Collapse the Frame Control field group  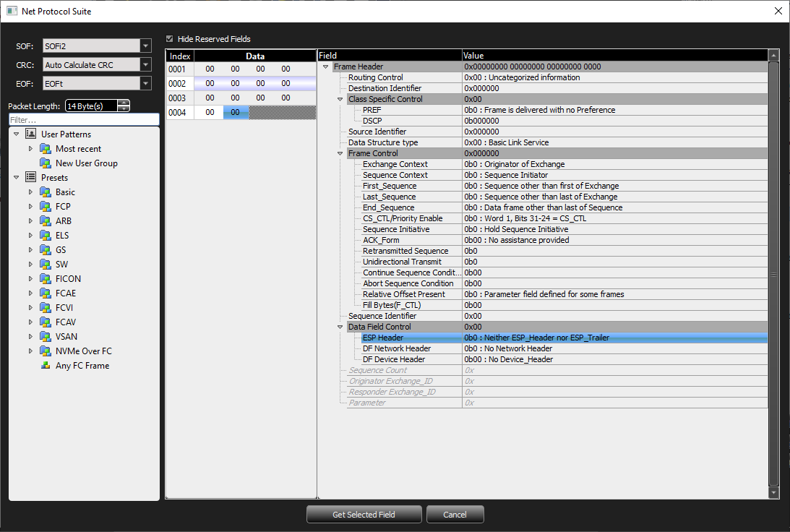(340, 153)
